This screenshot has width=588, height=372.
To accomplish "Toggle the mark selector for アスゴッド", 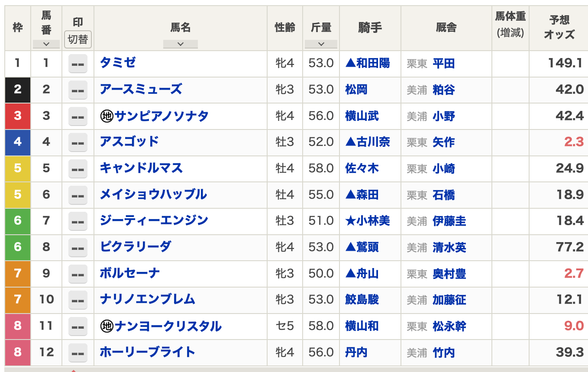I will (x=78, y=142).
